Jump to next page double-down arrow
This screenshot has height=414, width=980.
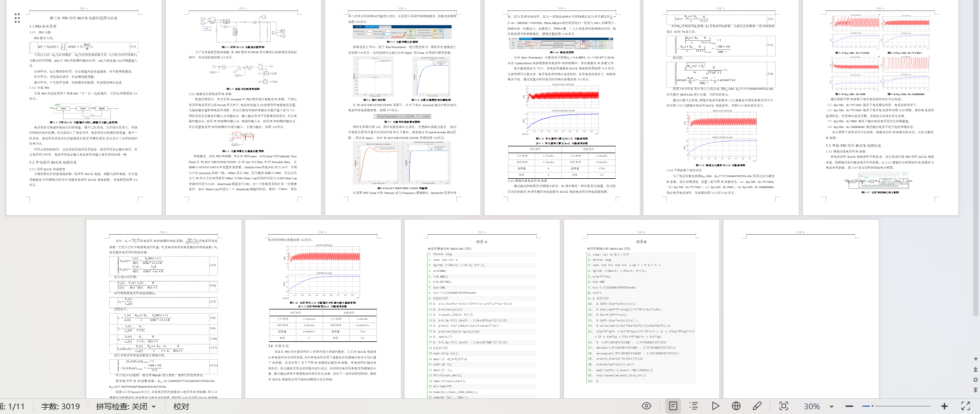[x=975, y=390]
